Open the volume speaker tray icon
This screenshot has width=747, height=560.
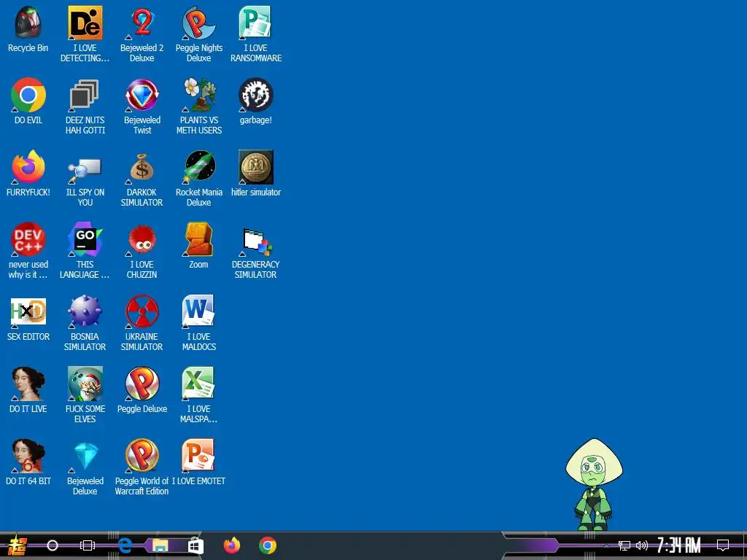click(642, 545)
